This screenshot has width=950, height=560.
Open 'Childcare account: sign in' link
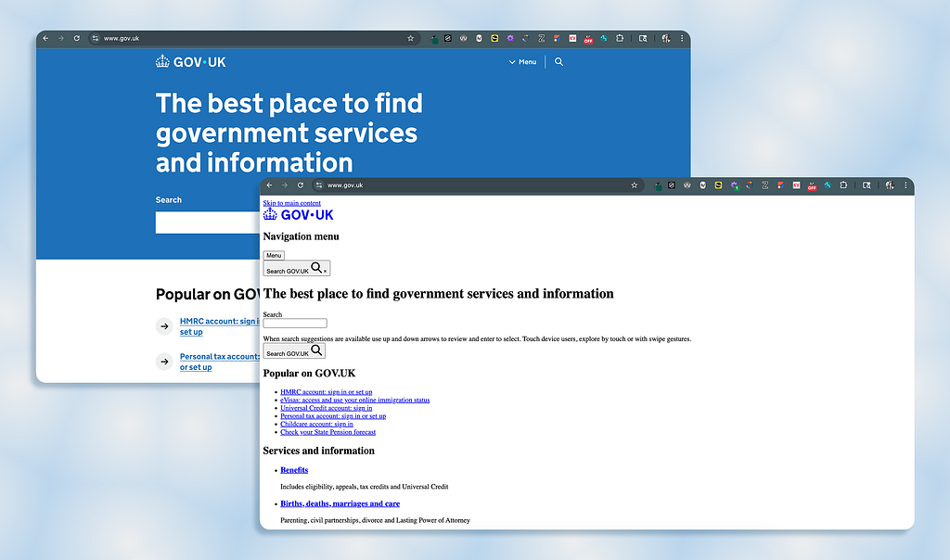click(x=316, y=424)
